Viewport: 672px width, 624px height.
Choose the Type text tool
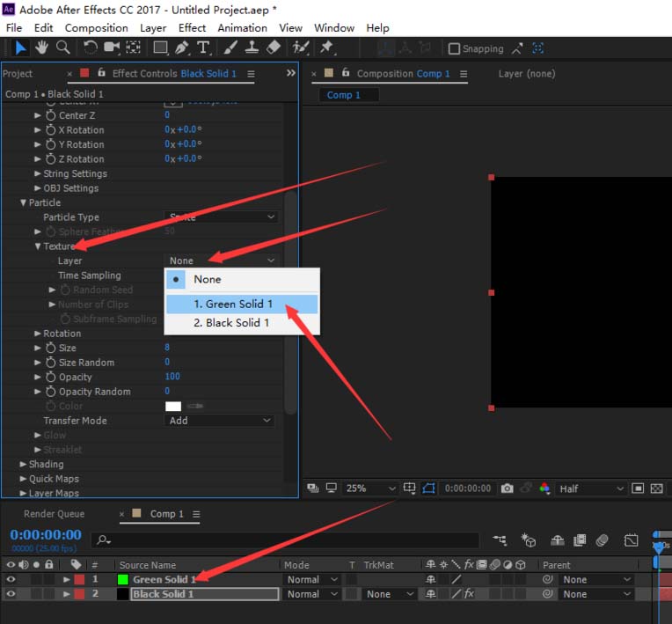click(x=203, y=48)
